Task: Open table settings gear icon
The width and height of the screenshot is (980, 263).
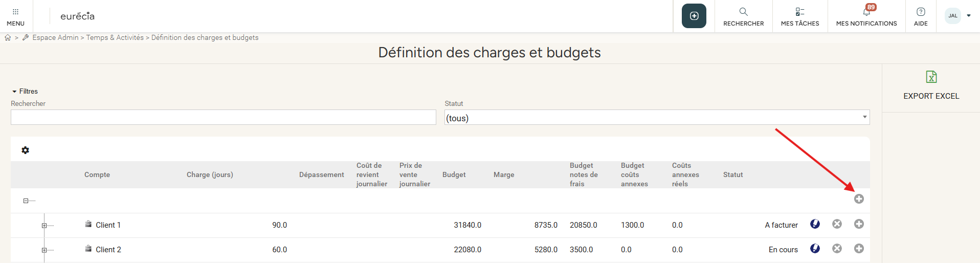Action: click(25, 150)
